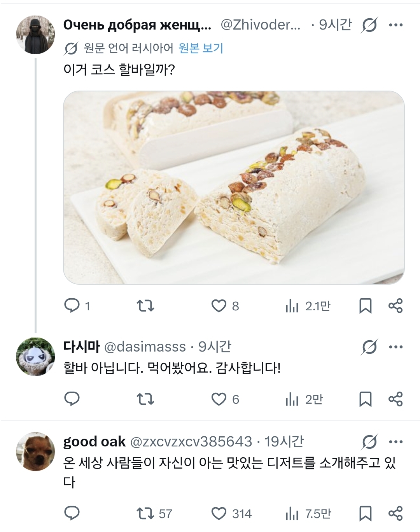The height and width of the screenshot is (532, 420).
Task: Click 원본 보기 to show original text
Action: pyautogui.click(x=201, y=48)
